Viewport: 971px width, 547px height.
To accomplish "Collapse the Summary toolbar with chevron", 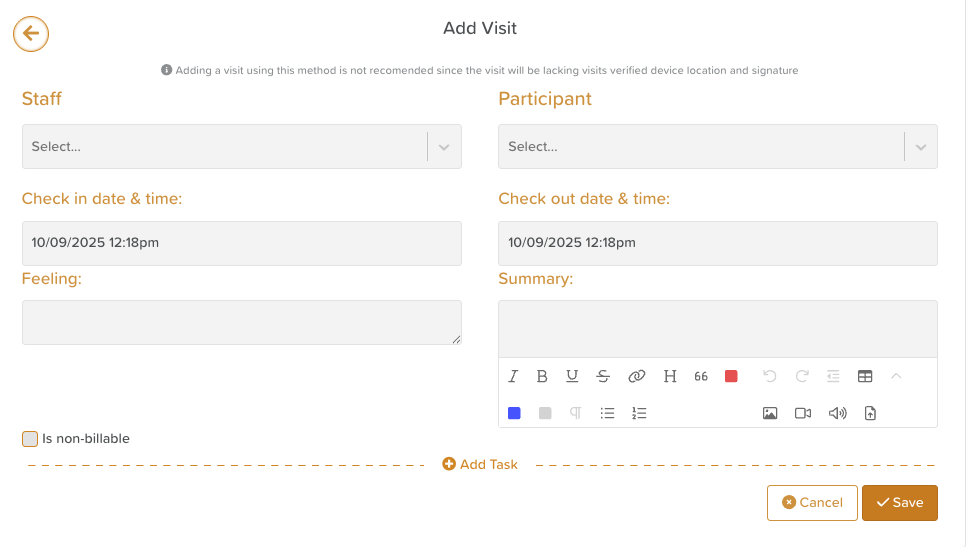I will (x=896, y=376).
